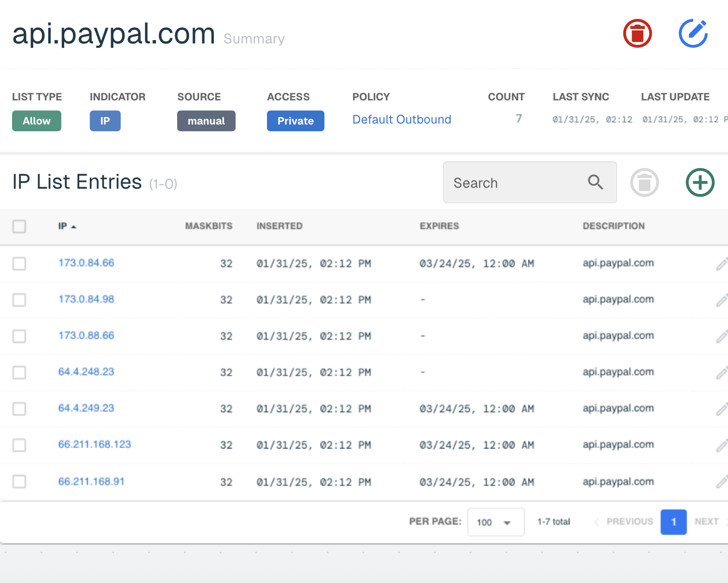Edit the 173.0.84.66 entry pencil
The image size is (728, 583).
click(722, 264)
